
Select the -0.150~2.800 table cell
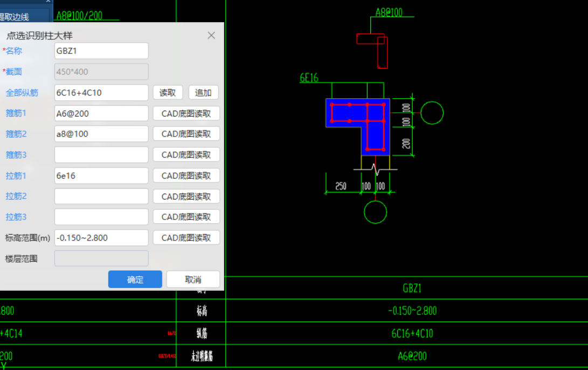tap(412, 311)
